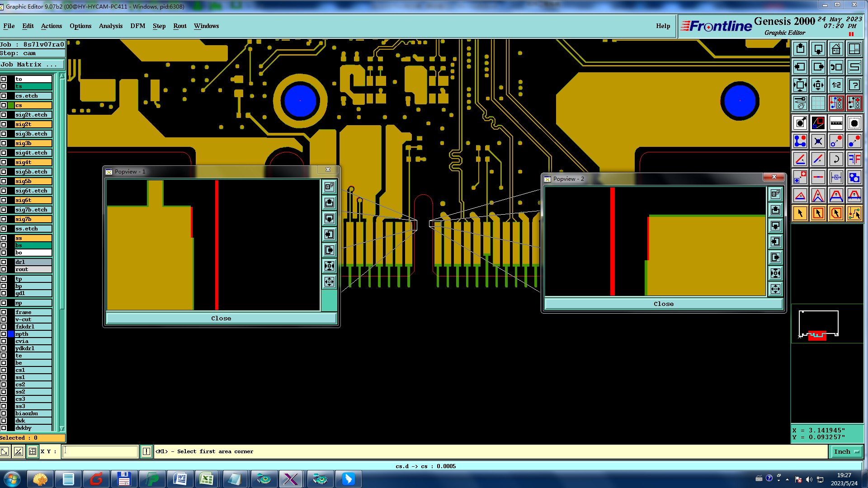Screen dimensions: 868x488
Task: Click the 1:2 zoom scale icon
Action: coord(836,85)
